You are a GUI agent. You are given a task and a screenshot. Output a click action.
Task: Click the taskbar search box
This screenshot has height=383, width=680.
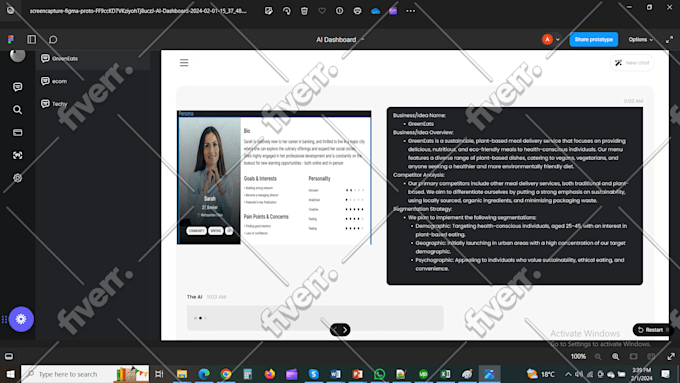(85, 374)
